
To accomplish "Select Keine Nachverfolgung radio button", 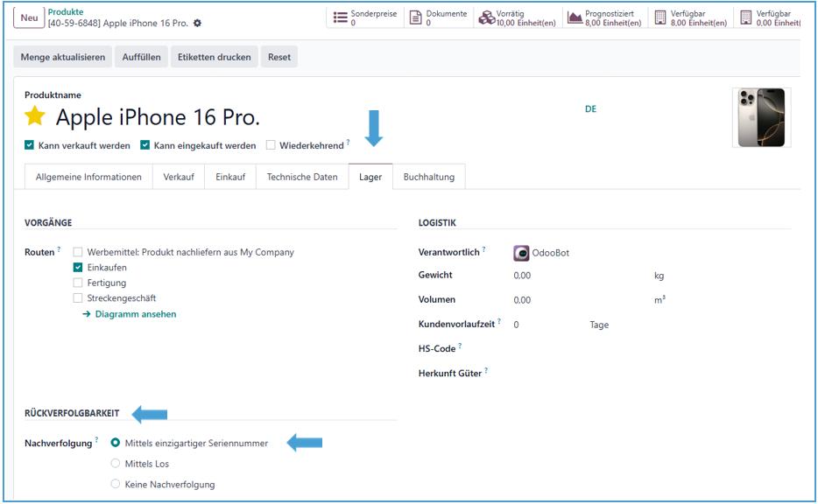I will (x=116, y=484).
